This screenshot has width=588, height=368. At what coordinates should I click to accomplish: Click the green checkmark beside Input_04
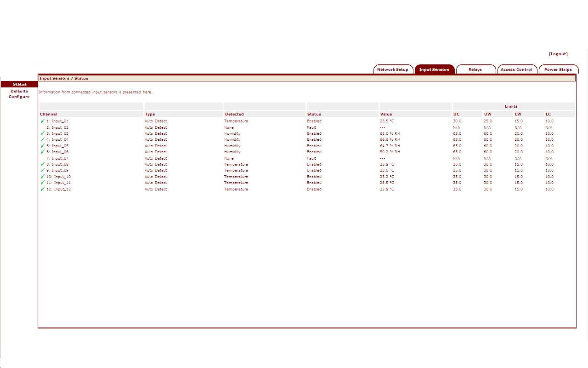click(43, 139)
